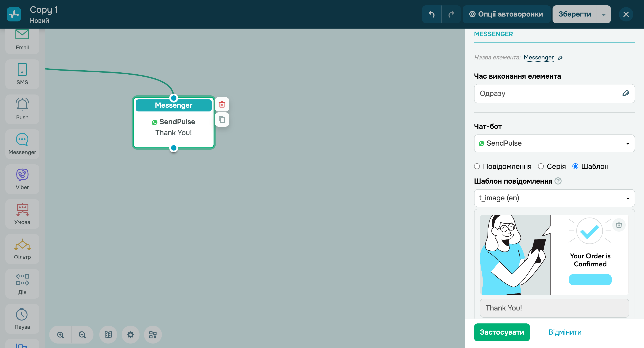Click the undo arrow in header
Viewport: 644px width, 348px height.
[432, 14]
